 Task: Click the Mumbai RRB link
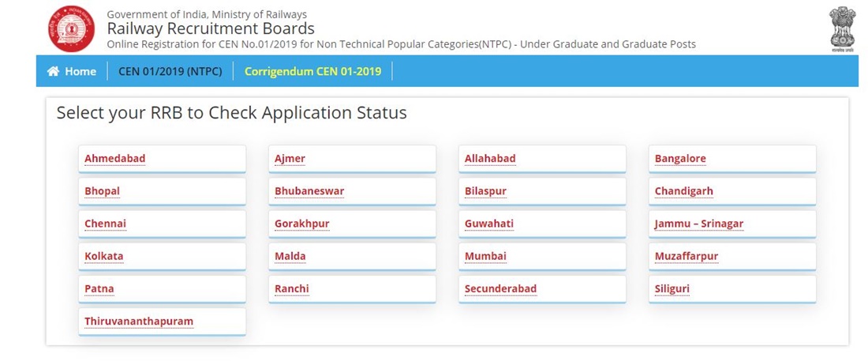coord(485,256)
